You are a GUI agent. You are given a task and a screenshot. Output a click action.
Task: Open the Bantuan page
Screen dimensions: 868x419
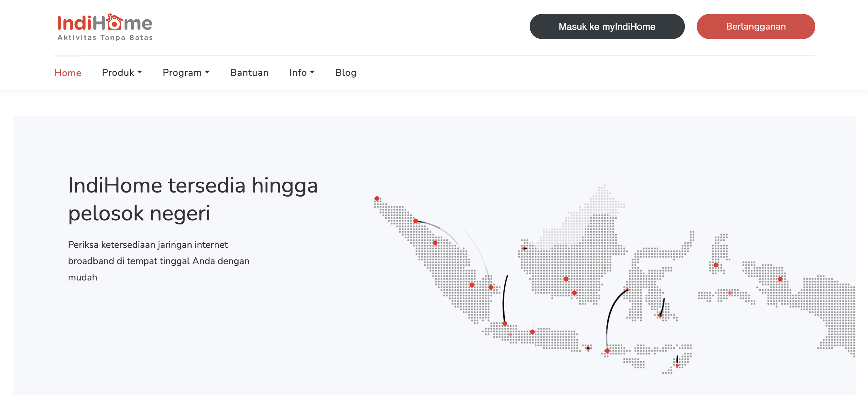249,72
